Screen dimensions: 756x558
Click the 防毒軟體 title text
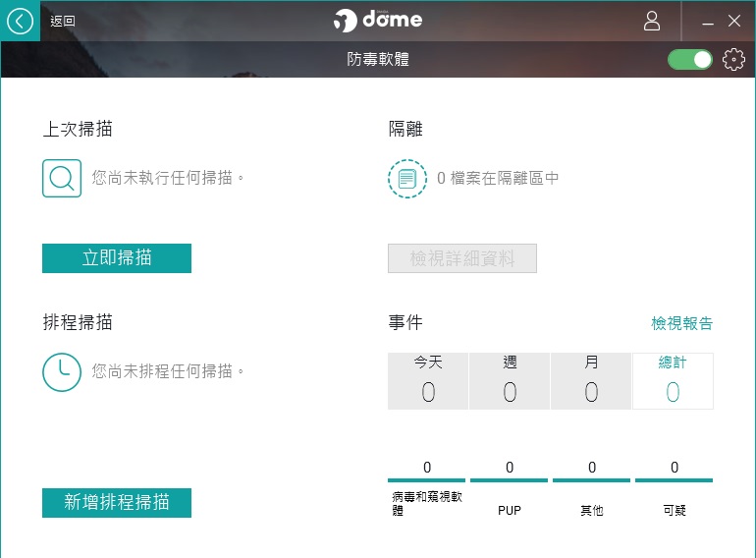pyautogui.click(x=378, y=59)
